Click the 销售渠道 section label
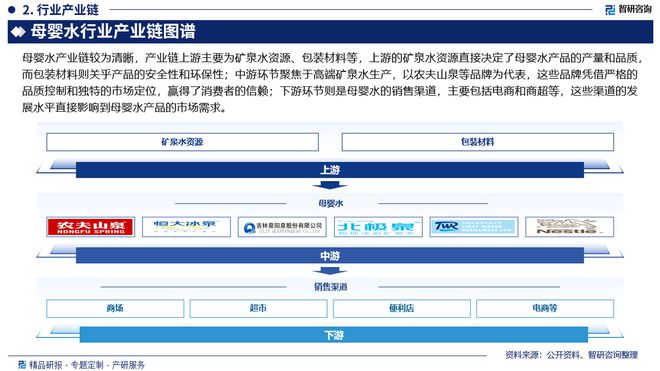The width and height of the screenshot is (660, 371). pyautogui.click(x=330, y=287)
